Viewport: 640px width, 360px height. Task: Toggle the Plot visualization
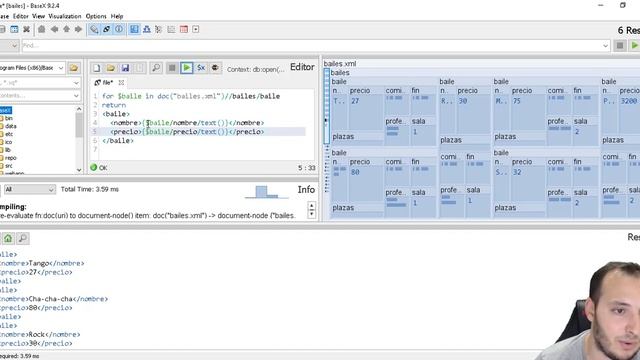pyautogui.click(x=171, y=29)
